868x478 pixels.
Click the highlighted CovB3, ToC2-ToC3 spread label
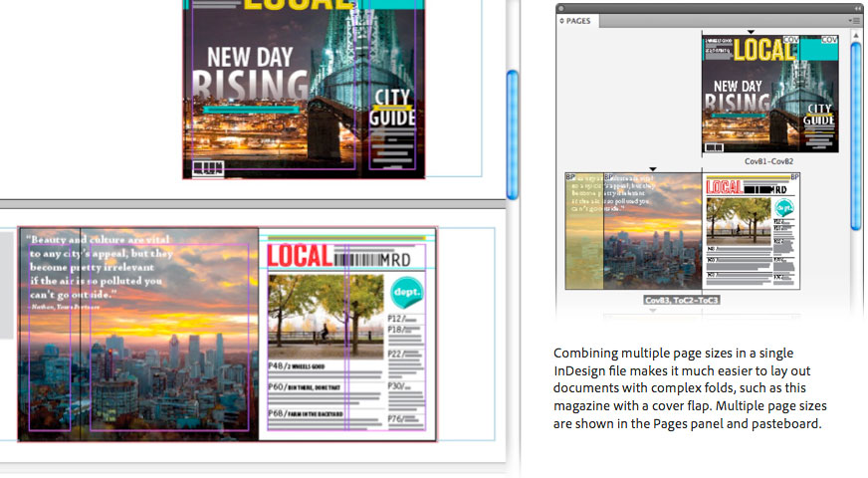[x=682, y=300]
